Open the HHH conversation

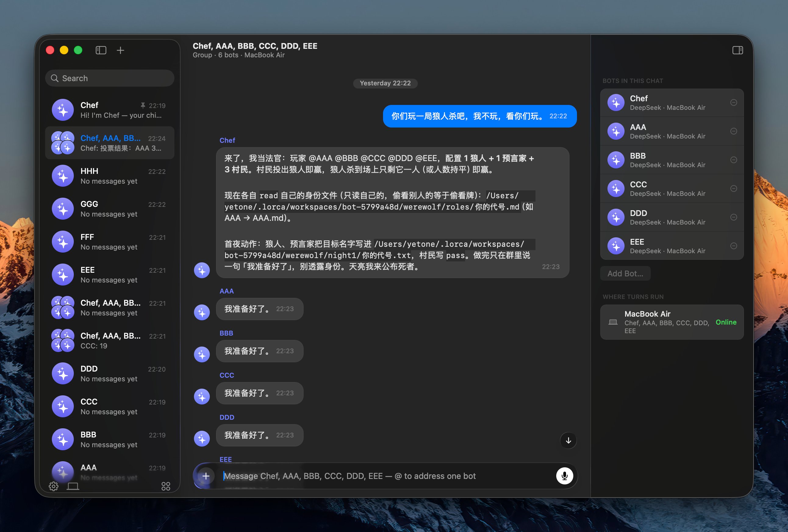point(109,176)
